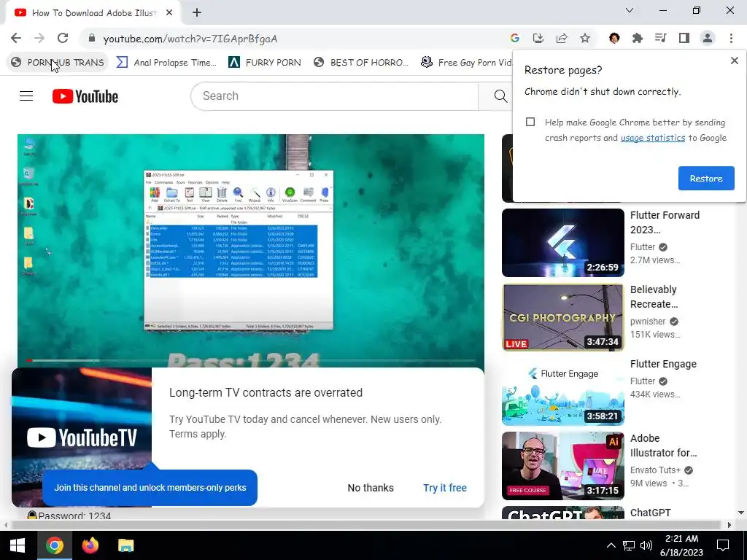
Task: Bookmark this tab with the star icon
Action: click(585, 38)
